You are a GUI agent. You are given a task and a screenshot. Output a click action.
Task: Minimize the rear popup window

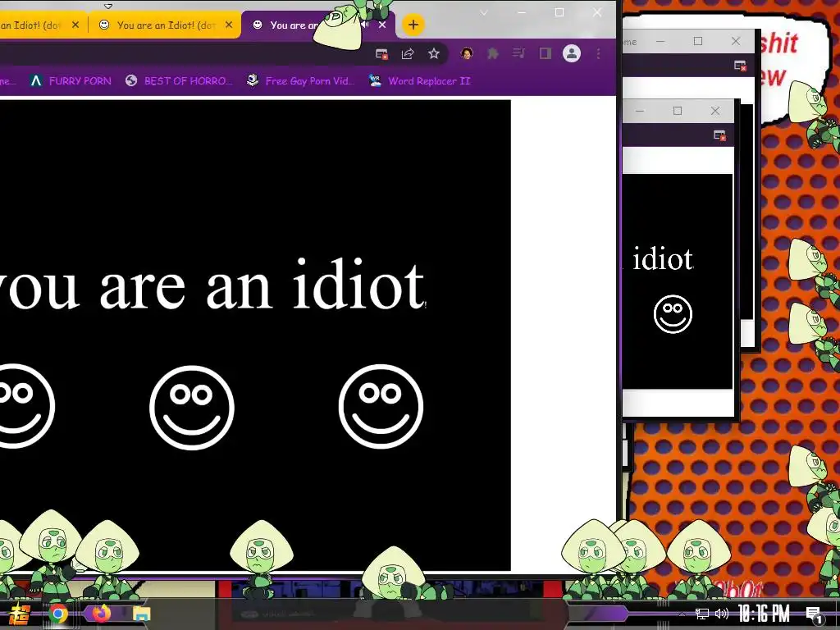tap(660, 41)
